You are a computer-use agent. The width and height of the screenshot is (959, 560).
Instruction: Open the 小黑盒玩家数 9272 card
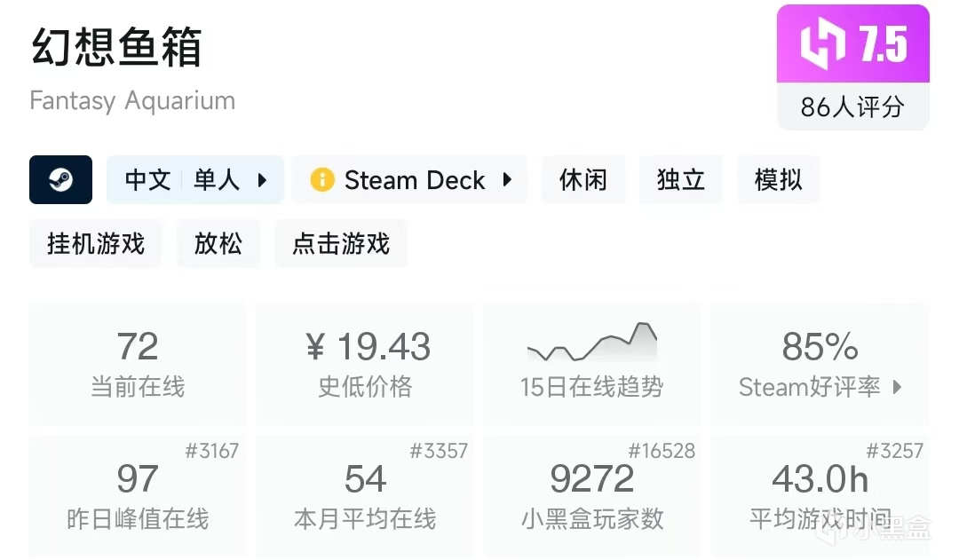coord(591,495)
